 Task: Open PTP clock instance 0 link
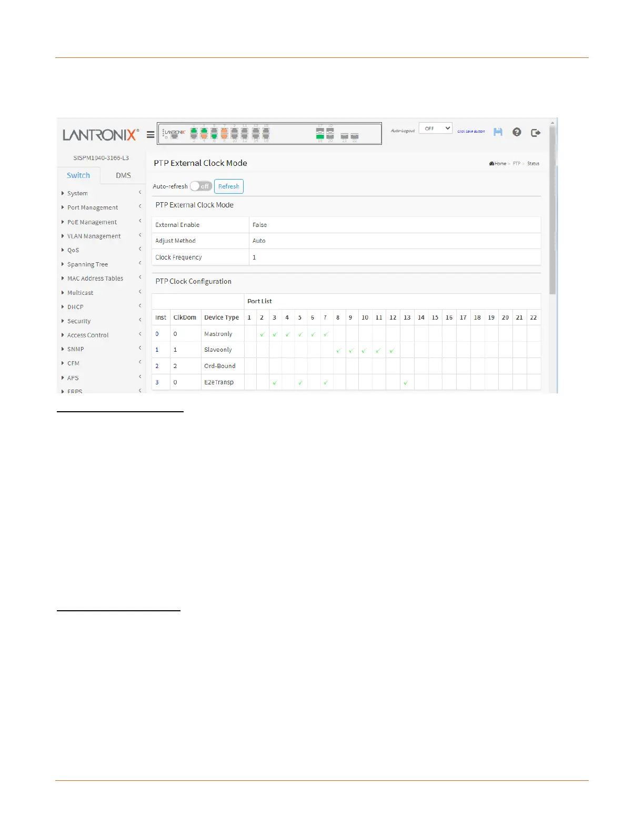[x=157, y=334]
